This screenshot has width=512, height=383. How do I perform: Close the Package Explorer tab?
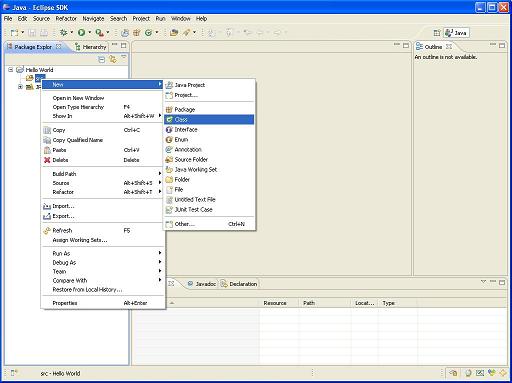click(59, 46)
